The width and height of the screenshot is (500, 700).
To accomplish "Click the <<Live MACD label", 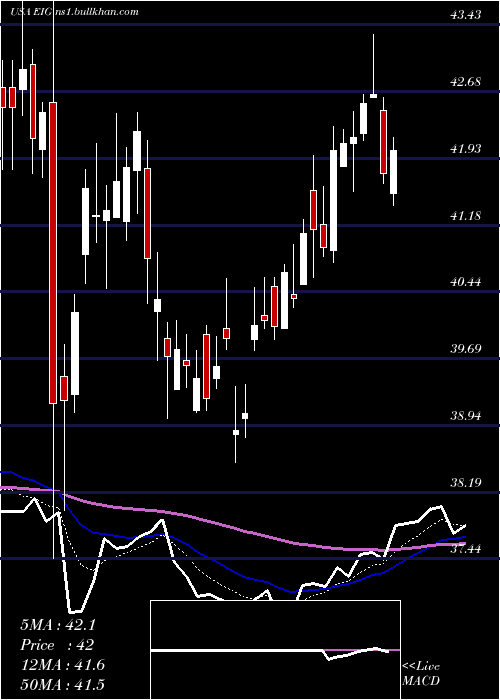I will (x=421, y=673).
